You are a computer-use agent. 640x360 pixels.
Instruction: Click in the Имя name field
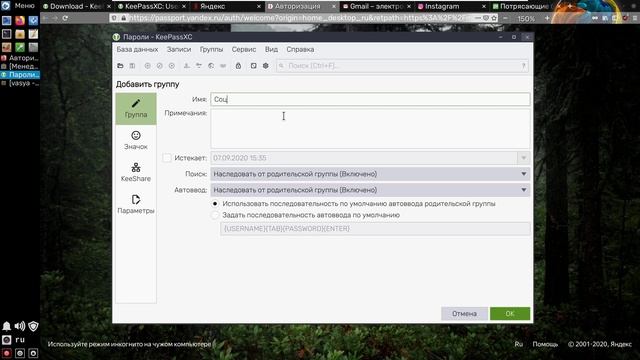(x=370, y=99)
